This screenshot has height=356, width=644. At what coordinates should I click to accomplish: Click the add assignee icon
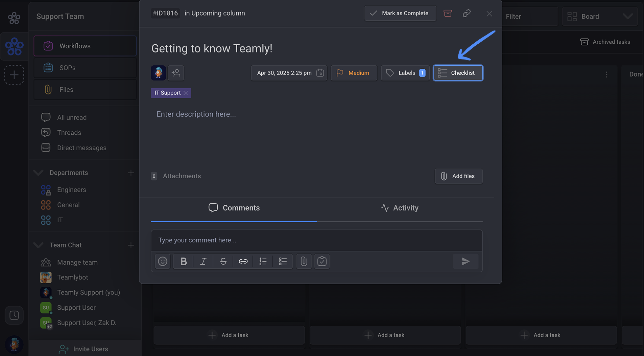pyautogui.click(x=176, y=73)
